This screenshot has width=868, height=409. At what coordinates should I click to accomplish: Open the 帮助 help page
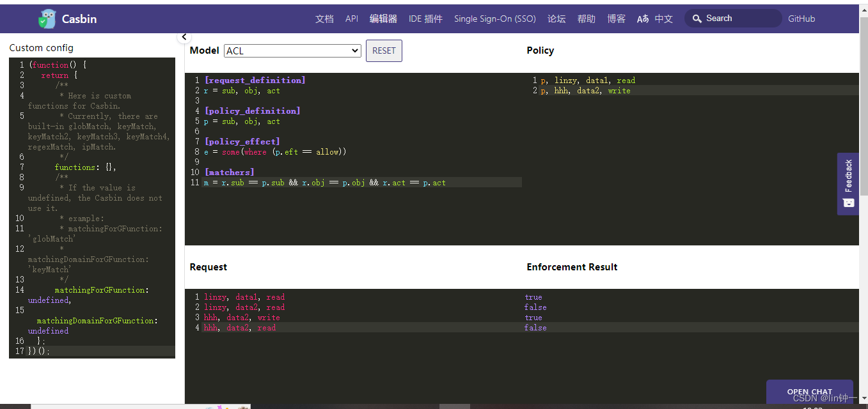(586, 19)
